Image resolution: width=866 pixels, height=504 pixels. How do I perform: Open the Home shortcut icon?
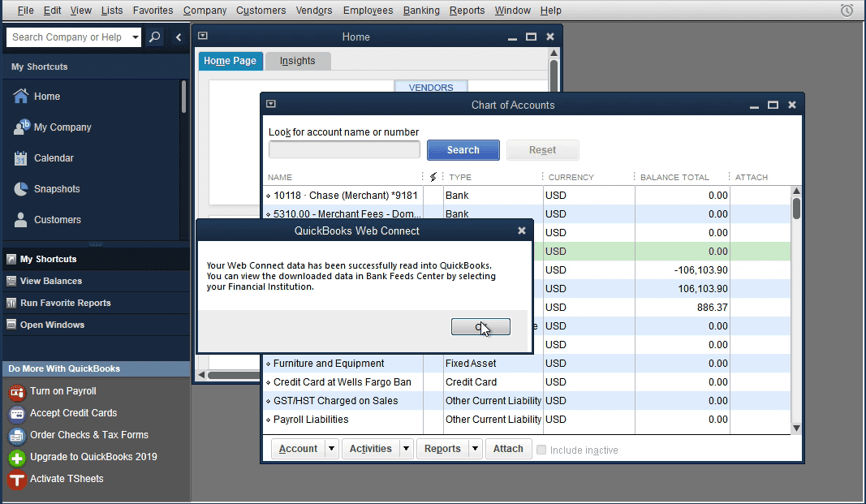20,96
